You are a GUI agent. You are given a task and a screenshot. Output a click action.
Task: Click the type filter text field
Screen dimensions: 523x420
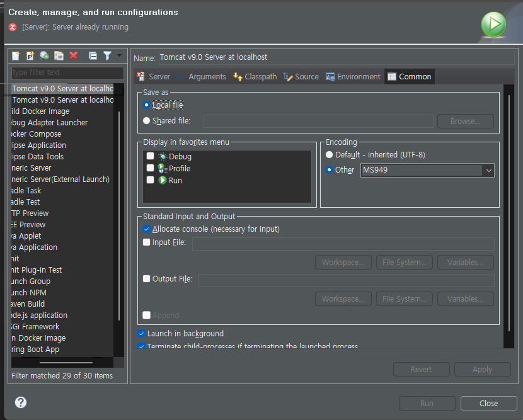pos(67,72)
